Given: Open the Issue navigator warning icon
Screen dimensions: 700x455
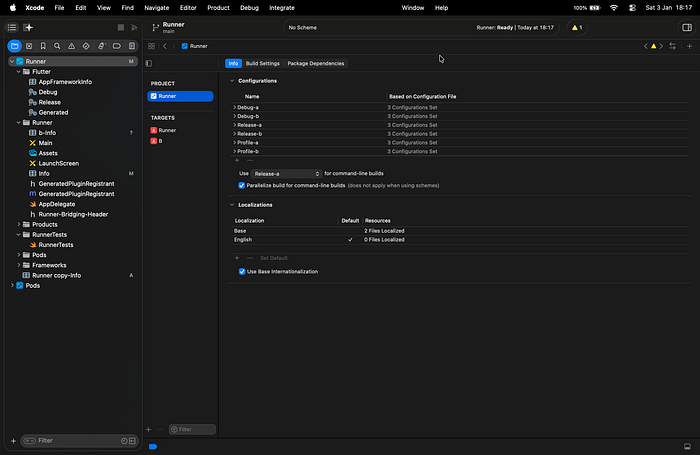Looking at the screenshot, I should click(71, 46).
